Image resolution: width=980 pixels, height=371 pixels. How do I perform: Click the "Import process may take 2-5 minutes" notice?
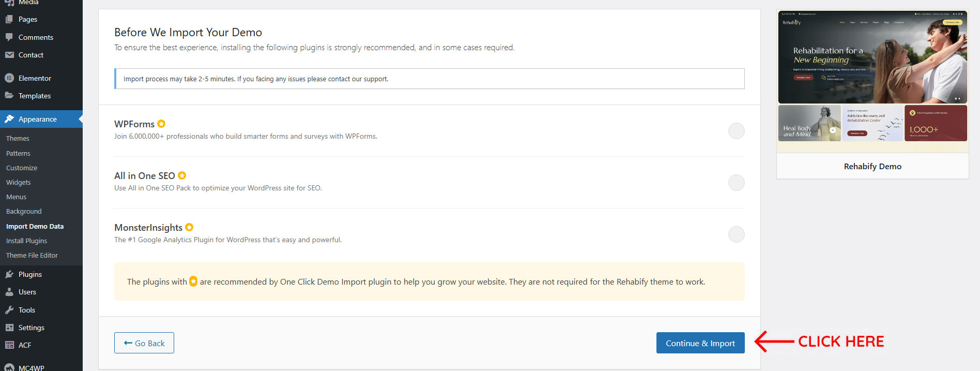tap(430, 79)
